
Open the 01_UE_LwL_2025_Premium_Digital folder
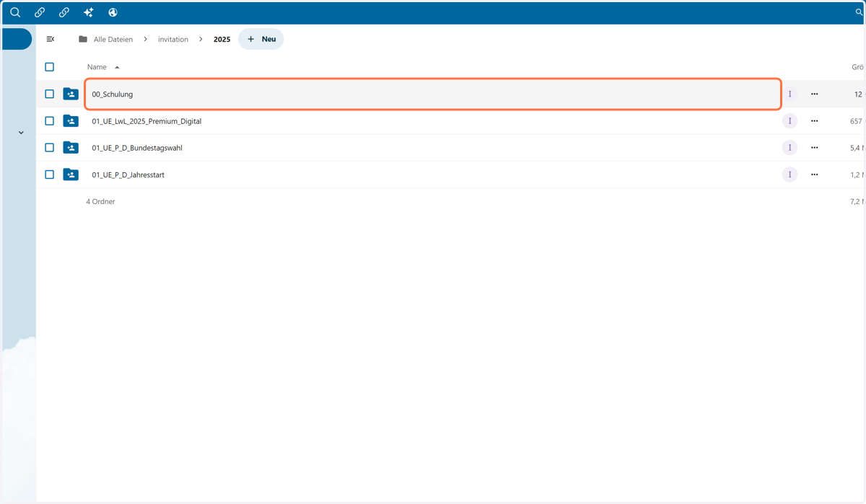(x=146, y=121)
